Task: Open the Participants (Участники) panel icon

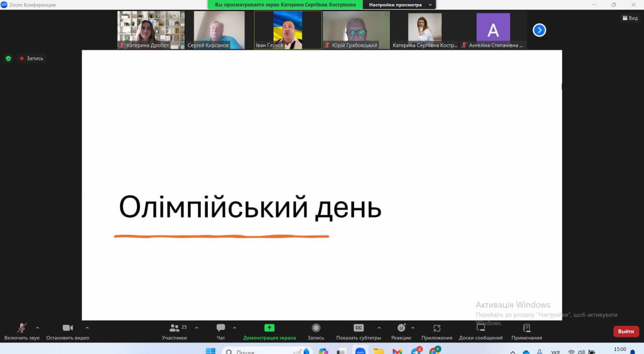Action: 175,328
